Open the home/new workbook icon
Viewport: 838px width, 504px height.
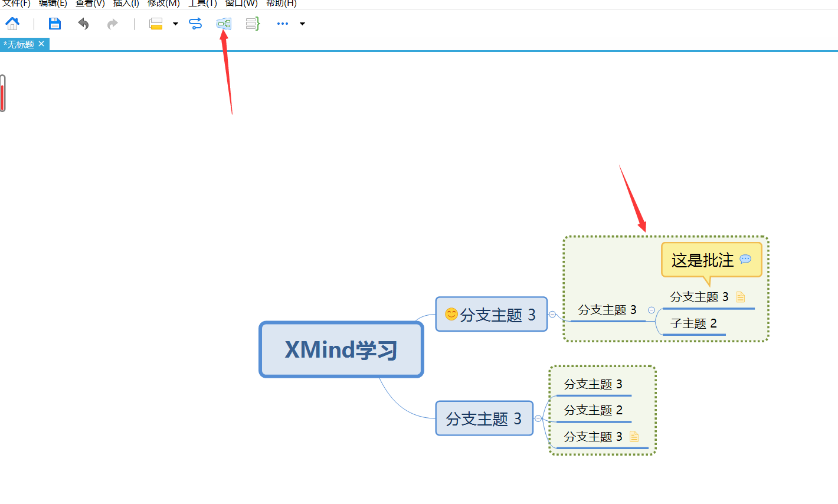coord(12,24)
